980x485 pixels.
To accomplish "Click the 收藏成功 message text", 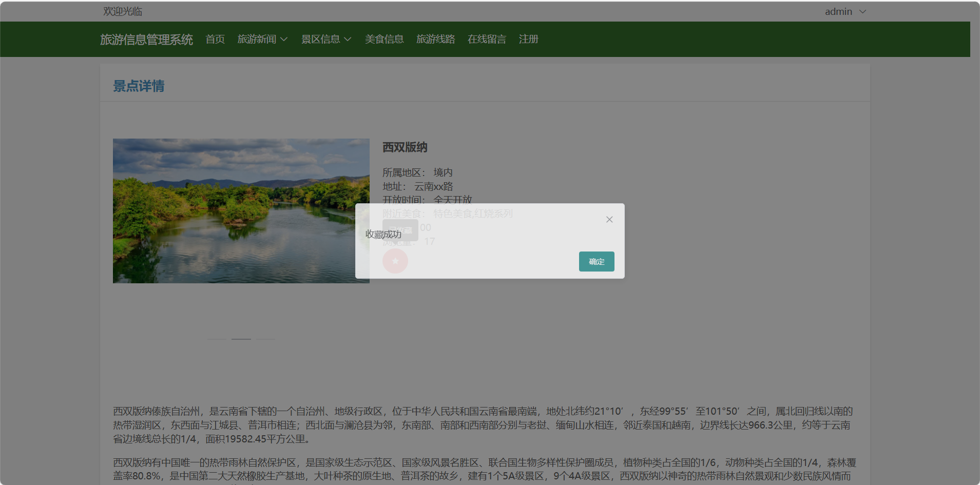I will click(383, 234).
